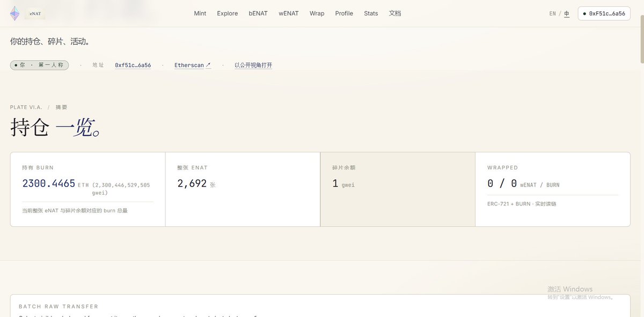644x317 pixels.
Task: Click the WRAPPED 0 / 0 value
Action: pos(502,183)
